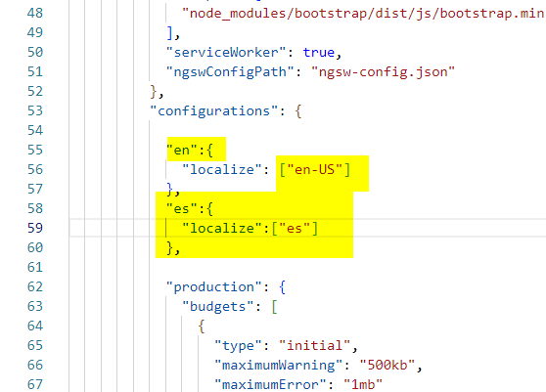Click the "1mb" maximumError value
Image resolution: width=546 pixels, height=392 pixels.
click(363, 384)
